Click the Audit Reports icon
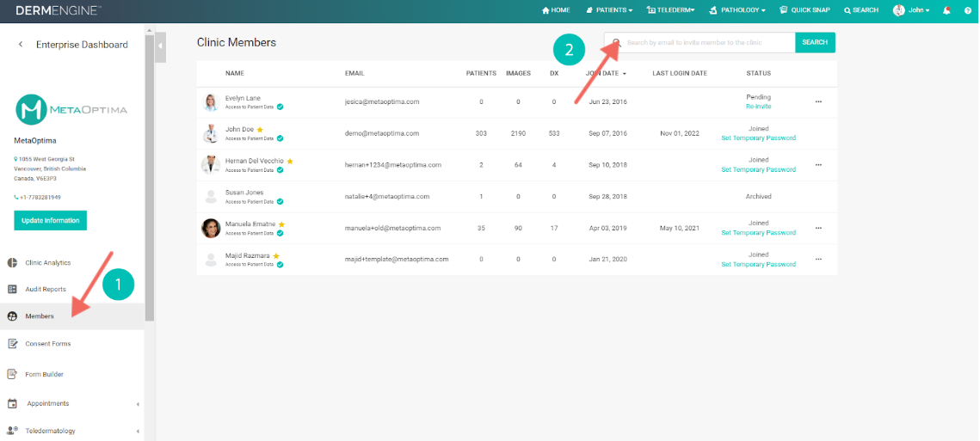980x441 pixels. pos(12,289)
